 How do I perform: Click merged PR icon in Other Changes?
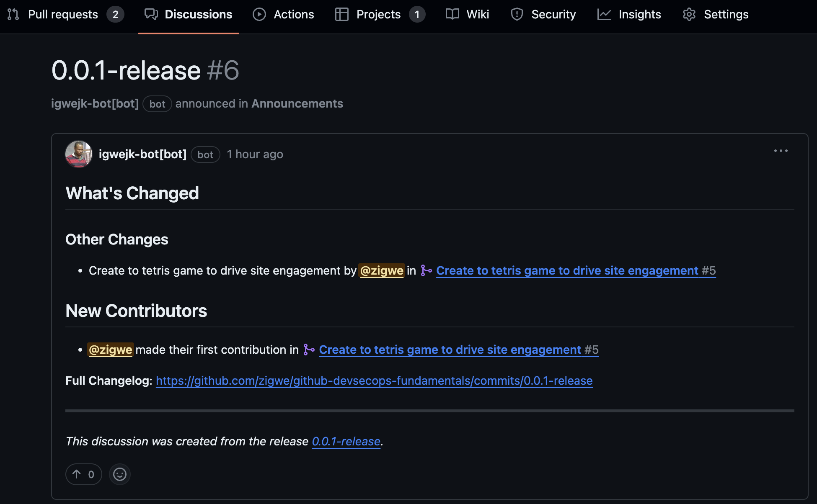(x=427, y=270)
